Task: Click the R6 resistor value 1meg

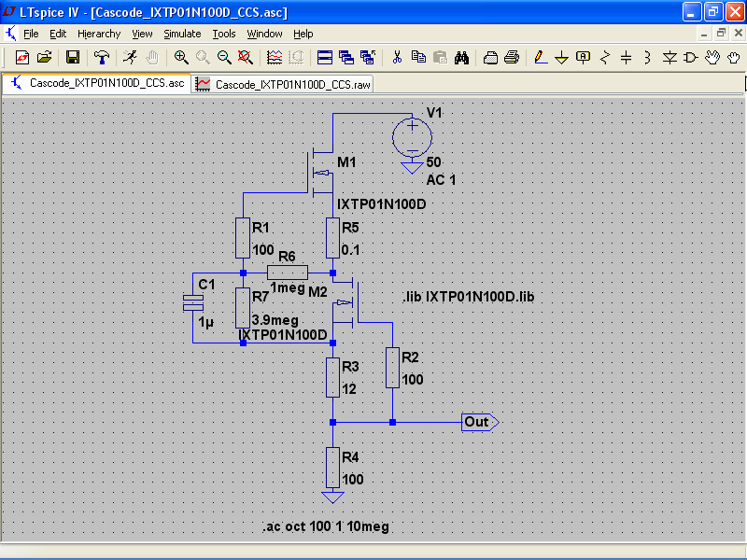Action: (288, 287)
